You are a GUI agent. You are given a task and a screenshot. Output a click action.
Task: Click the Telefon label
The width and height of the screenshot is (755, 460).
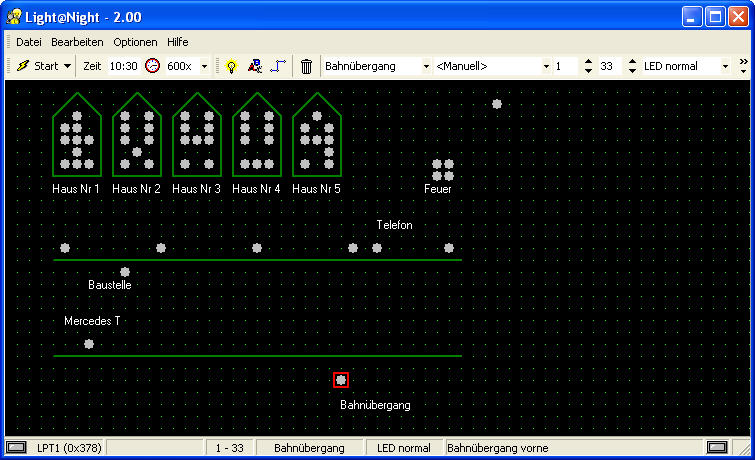[394, 225]
